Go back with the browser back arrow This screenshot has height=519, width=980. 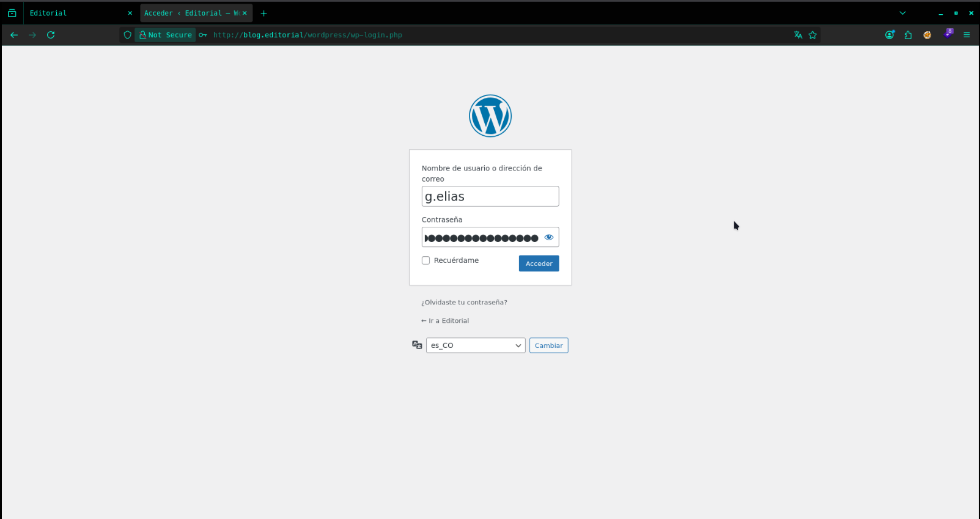click(14, 35)
